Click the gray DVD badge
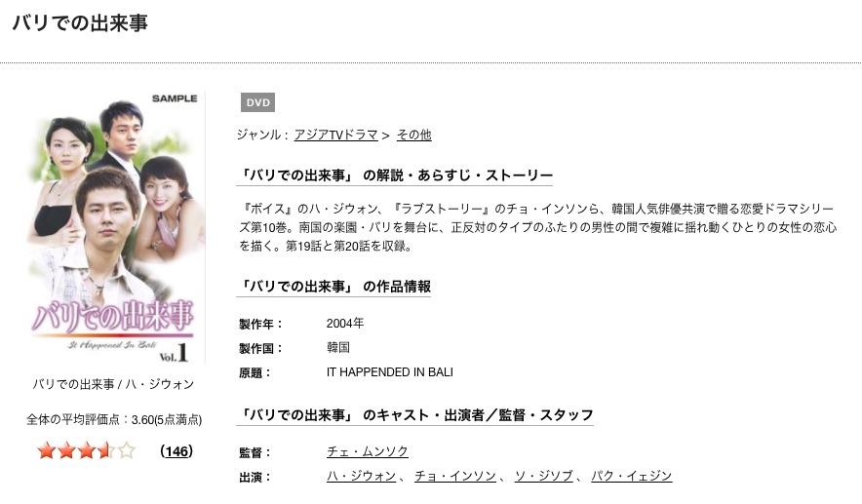 click(x=257, y=102)
